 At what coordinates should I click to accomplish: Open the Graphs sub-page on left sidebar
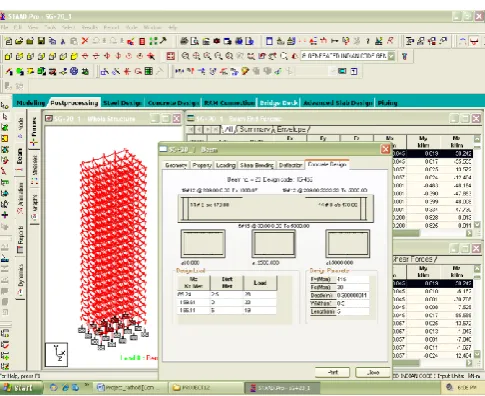[34, 207]
